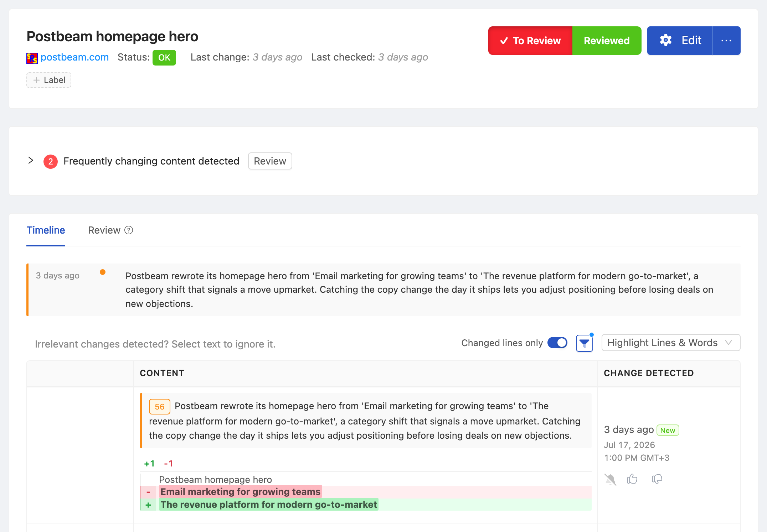
Task: Click the 'Postbeam homepage hero' diff context line
Action: click(215, 480)
